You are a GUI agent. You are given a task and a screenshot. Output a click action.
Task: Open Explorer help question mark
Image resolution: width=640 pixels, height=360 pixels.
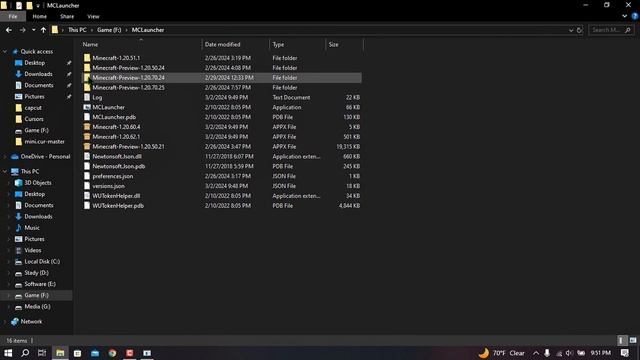tap(635, 16)
